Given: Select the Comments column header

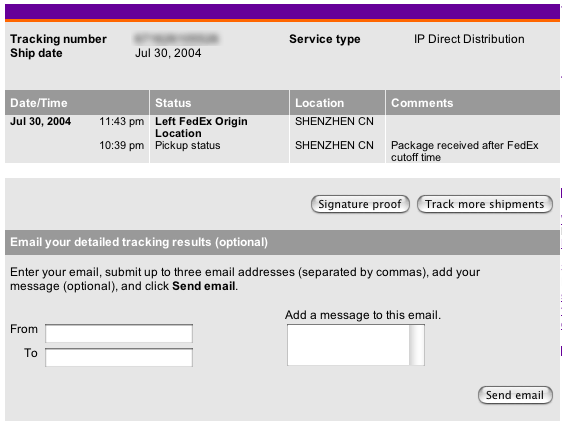Looking at the screenshot, I should [473, 103].
